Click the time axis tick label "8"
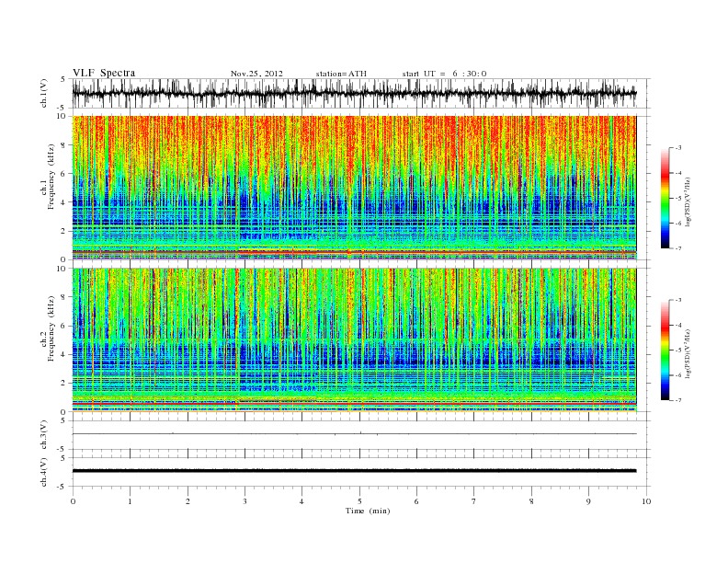The height and width of the screenshot is (563, 728). click(x=531, y=501)
